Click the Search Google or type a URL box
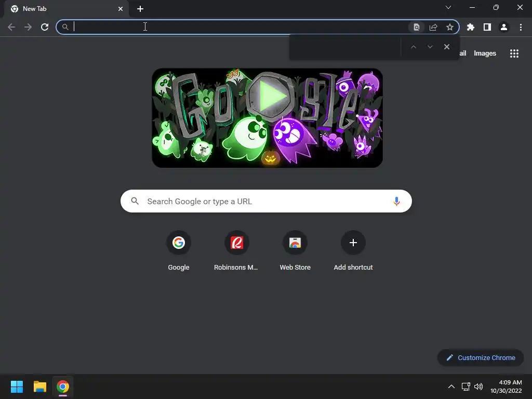The width and height of the screenshot is (532, 399). pyautogui.click(x=266, y=201)
